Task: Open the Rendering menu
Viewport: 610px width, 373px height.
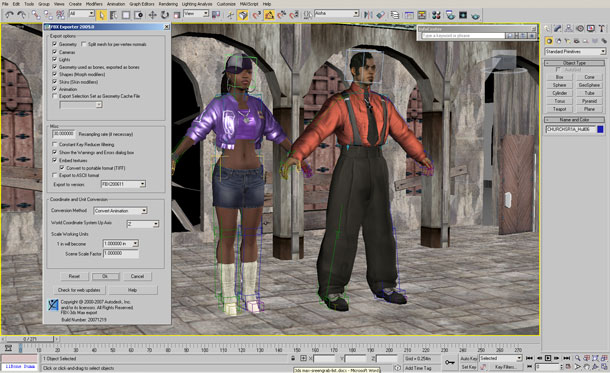Action: (168, 4)
